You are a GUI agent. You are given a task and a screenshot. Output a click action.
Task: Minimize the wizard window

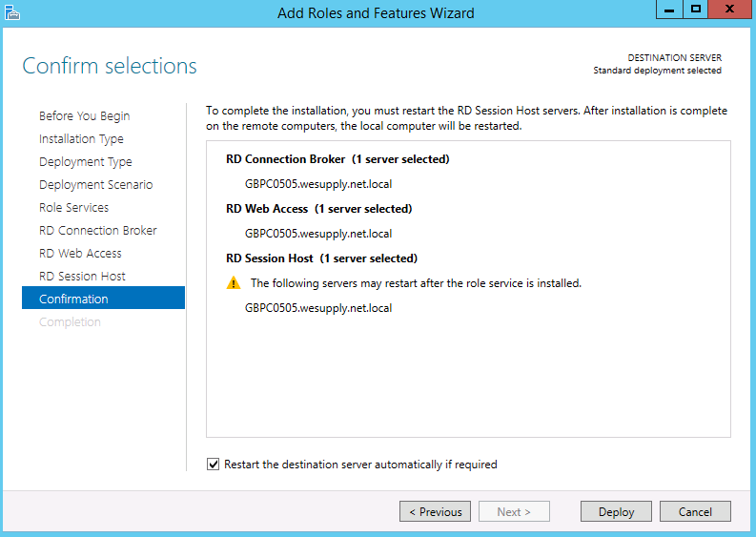[x=669, y=10]
